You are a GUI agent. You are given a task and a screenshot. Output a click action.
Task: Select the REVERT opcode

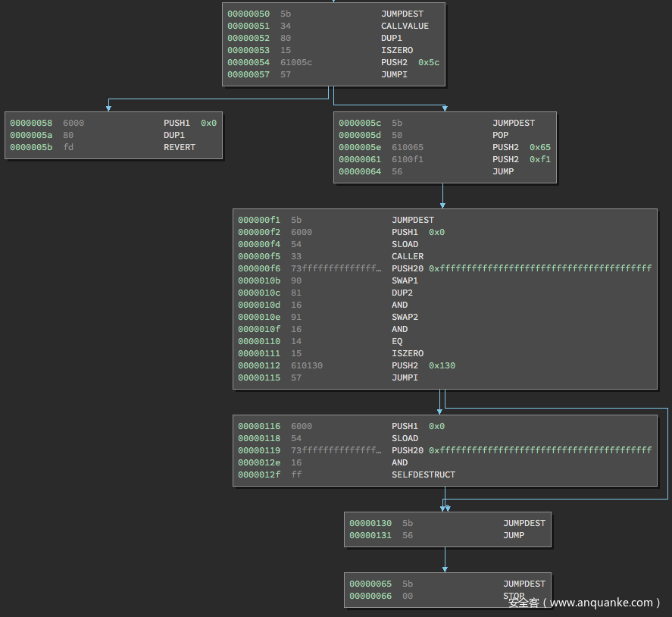180,147
